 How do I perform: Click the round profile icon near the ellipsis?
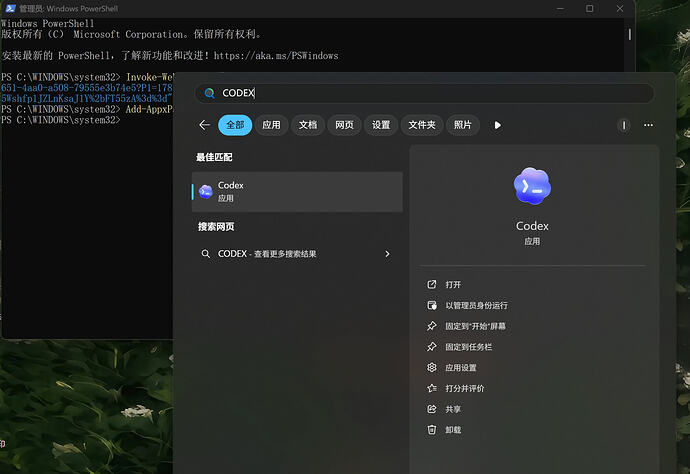[x=624, y=125]
